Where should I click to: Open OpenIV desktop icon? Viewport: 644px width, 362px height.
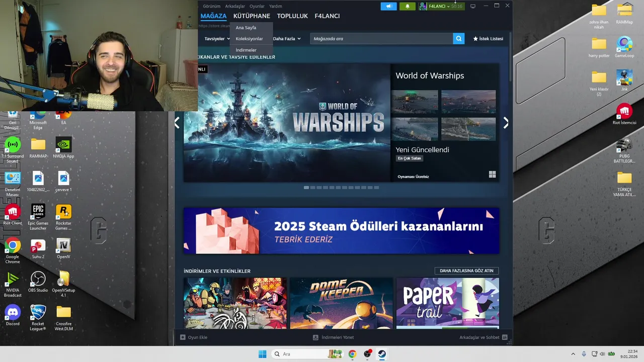(63, 248)
